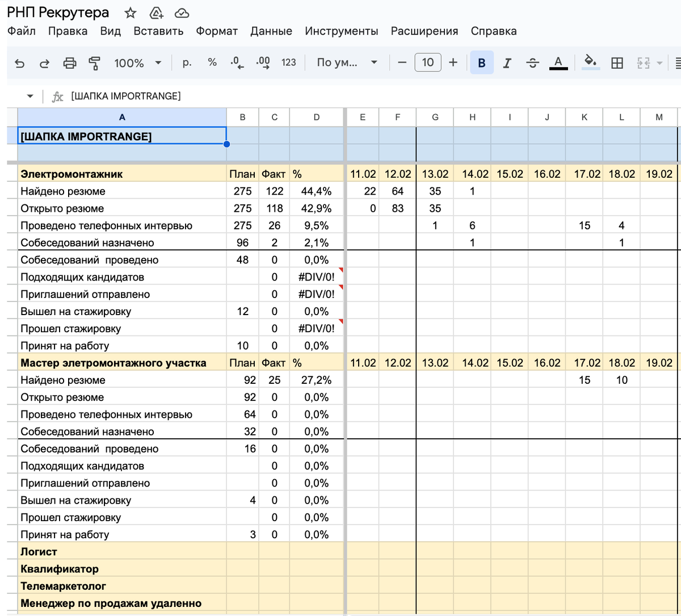Click the document title РНП Рекрутера
This screenshot has height=616, width=681.
click(x=58, y=12)
